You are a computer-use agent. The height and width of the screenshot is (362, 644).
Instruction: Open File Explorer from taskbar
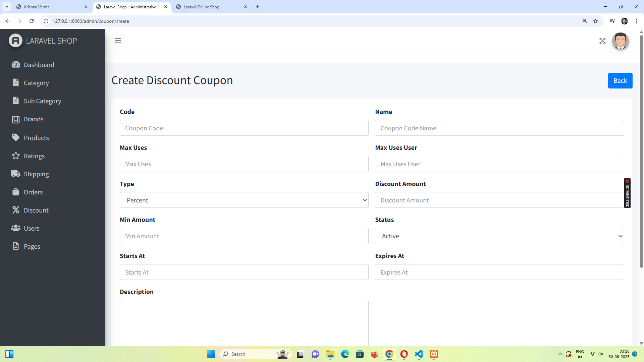click(330, 354)
